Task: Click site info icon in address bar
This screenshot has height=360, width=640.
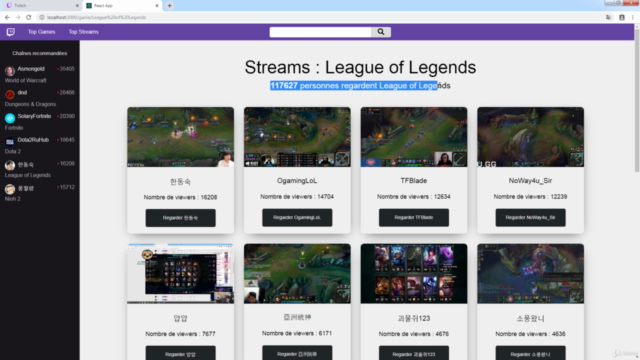Action: pos(42,18)
